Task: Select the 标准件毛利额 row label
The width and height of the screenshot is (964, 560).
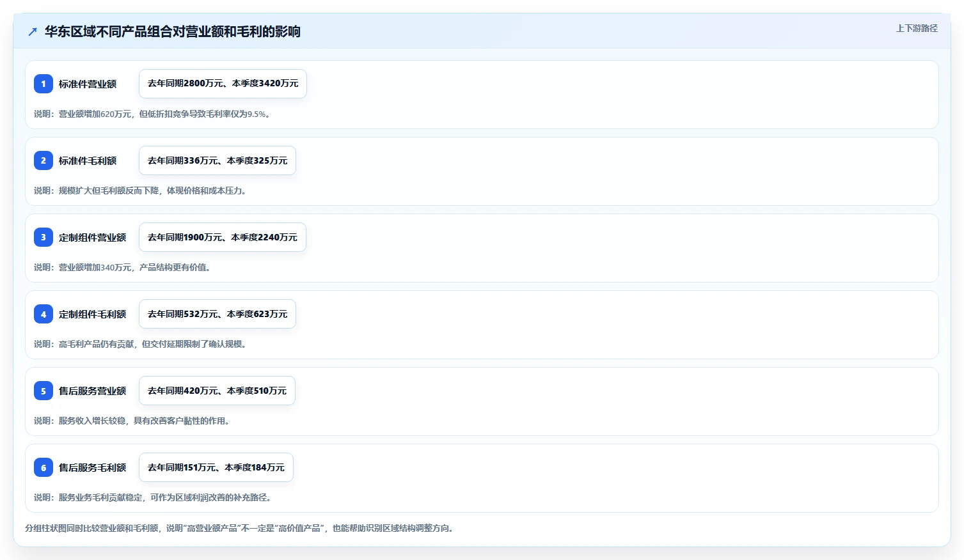Action: pyautogui.click(x=88, y=160)
